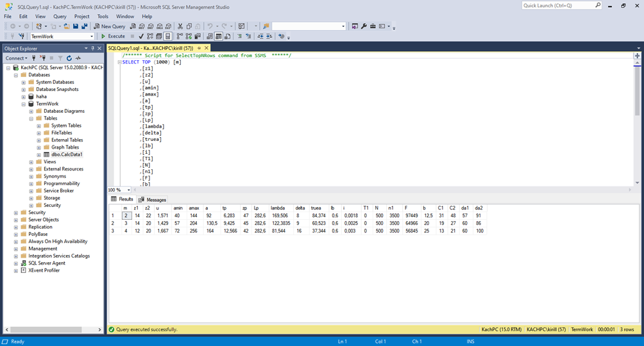Open Activity Monitor icon in Object Explorer

(x=78, y=58)
